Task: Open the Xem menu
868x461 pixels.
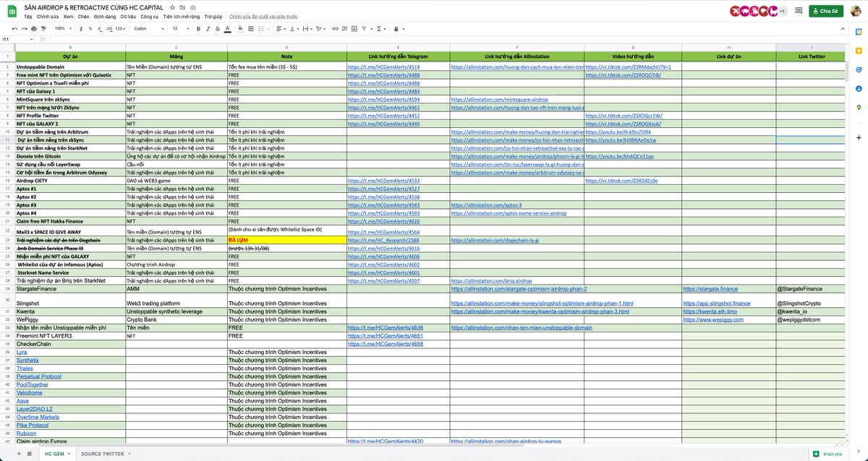Action: pyautogui.click(x=68, y=15)
